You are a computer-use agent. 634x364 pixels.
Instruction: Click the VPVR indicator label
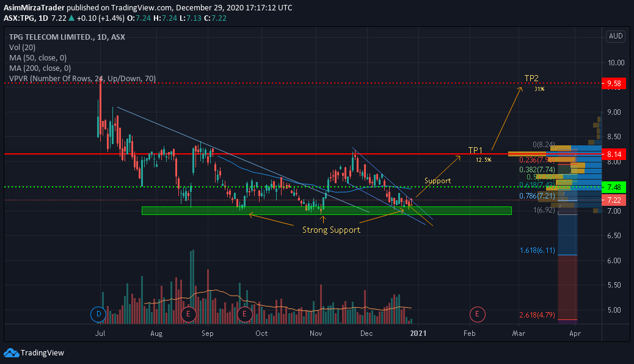[x=82, y=78]
